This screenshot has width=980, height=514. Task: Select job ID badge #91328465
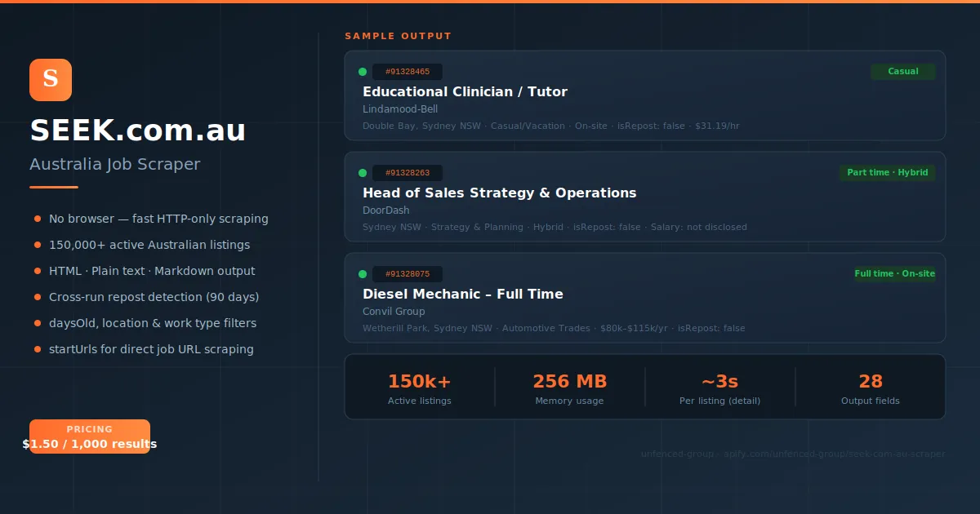pyautogui.click(x=407, y=72)
